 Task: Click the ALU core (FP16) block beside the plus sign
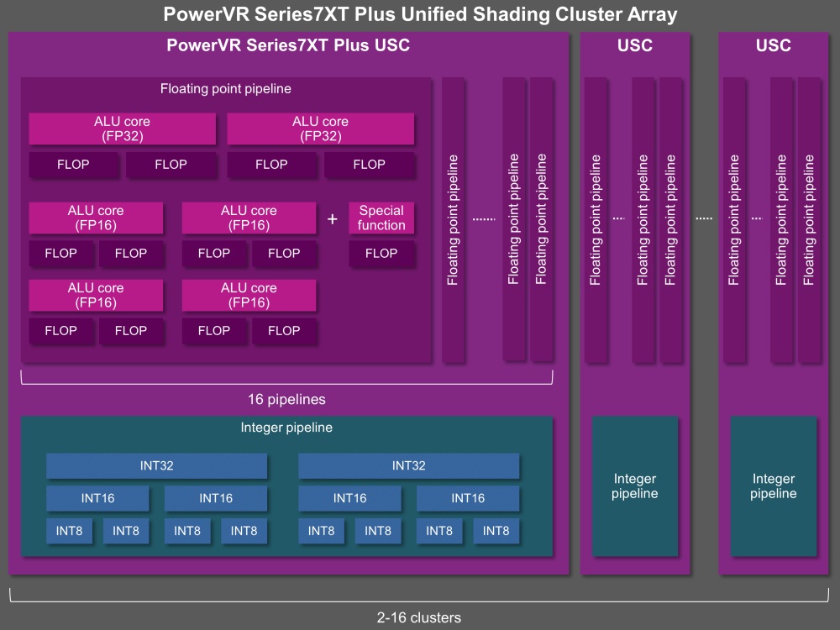click(249, 218)
